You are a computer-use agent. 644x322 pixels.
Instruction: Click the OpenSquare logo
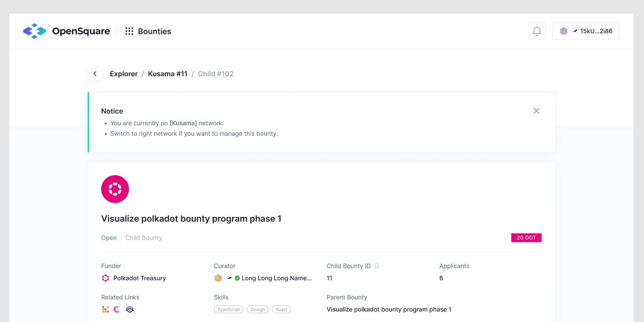click(66, 31)
